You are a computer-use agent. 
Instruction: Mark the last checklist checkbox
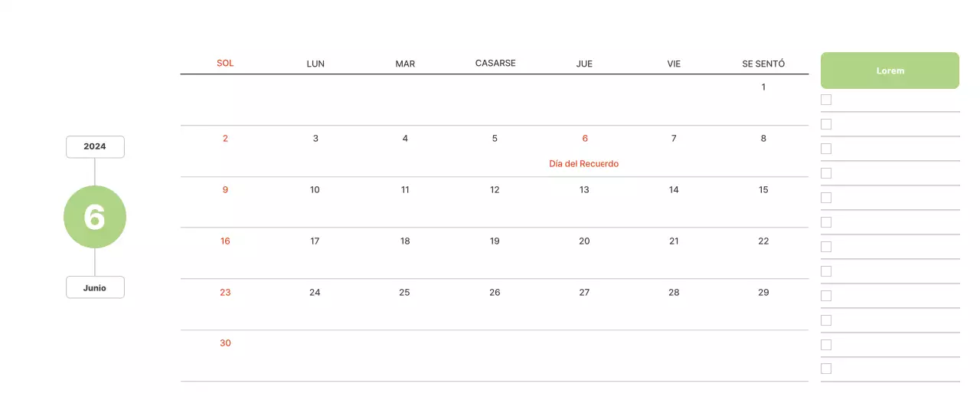point(826,369)
